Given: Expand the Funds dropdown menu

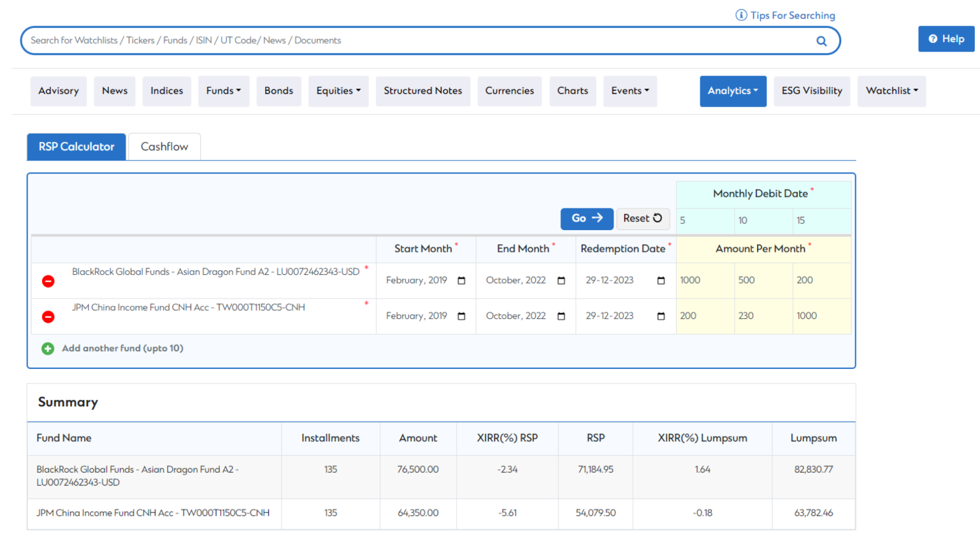Looking at the screenshot, I should tap(223, 91).
